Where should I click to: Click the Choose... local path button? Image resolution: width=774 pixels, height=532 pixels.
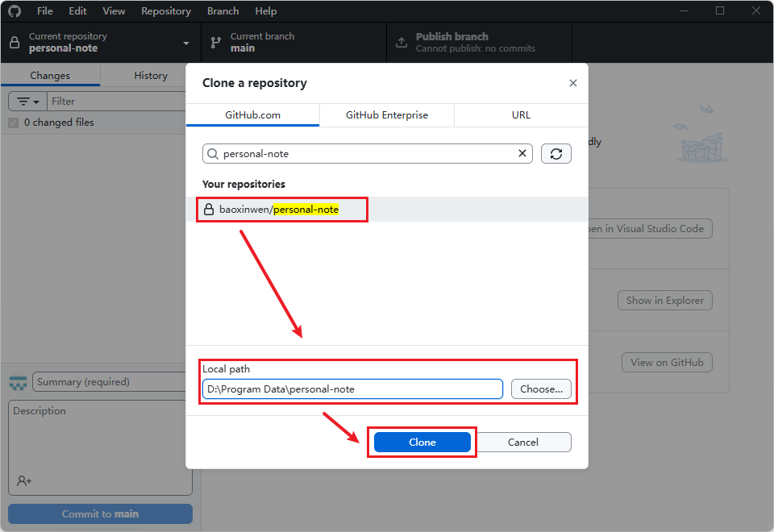541,389
